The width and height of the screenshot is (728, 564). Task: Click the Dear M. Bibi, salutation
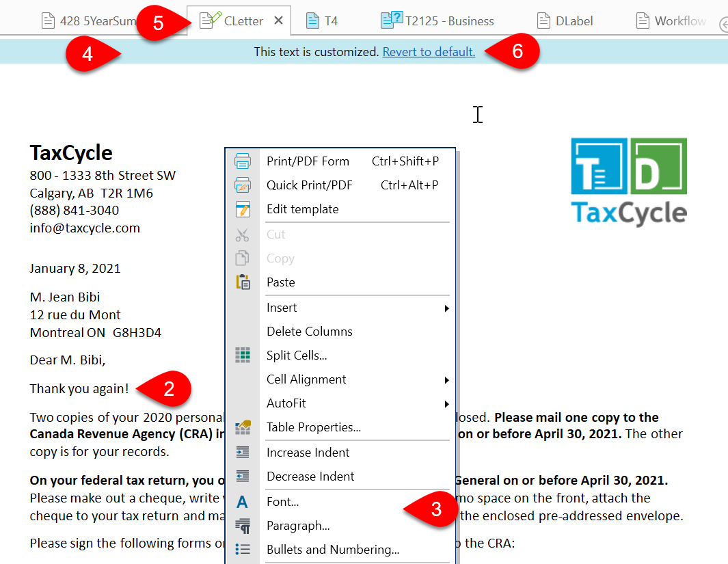point(68,360)
